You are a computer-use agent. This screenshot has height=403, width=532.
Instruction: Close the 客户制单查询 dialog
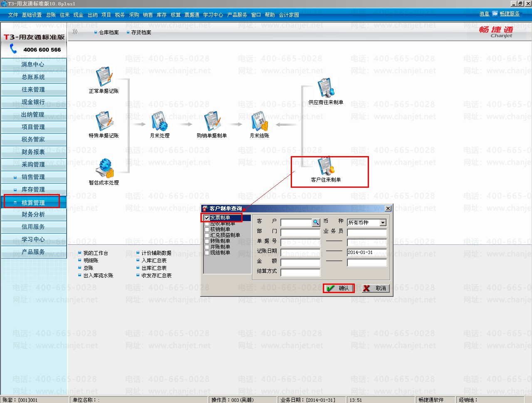coord(388,209)
